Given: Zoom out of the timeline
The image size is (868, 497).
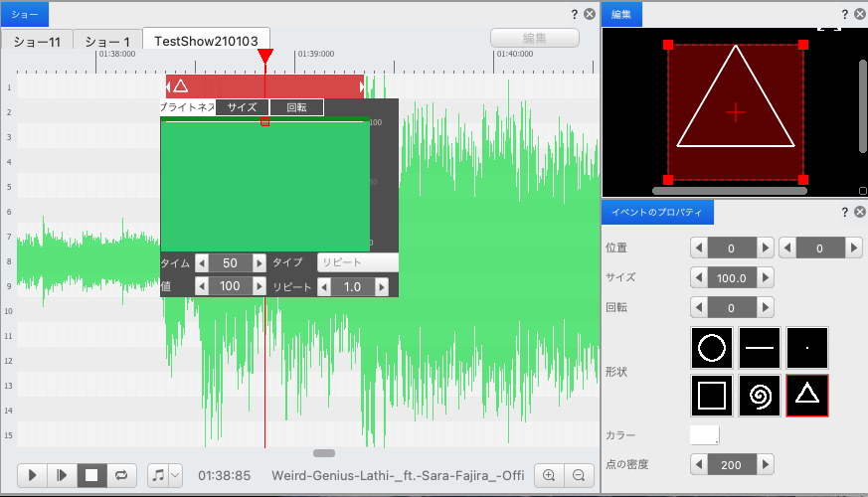Looking at the screenshot, I should tap(576, 475).
